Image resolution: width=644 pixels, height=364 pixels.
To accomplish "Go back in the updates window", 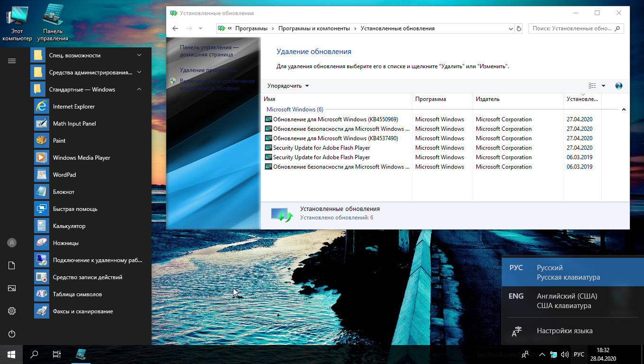I will (x=175, y=28).
